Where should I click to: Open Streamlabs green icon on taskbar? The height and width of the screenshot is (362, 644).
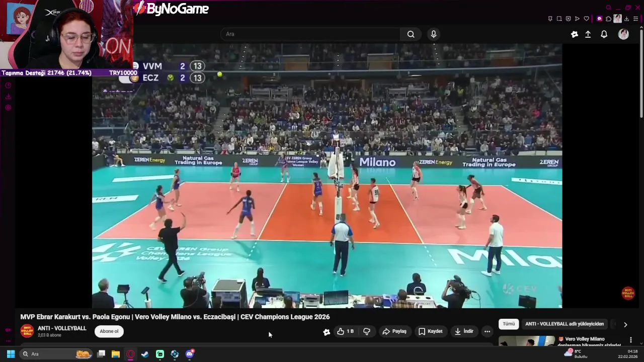click(x=160, y=354)
